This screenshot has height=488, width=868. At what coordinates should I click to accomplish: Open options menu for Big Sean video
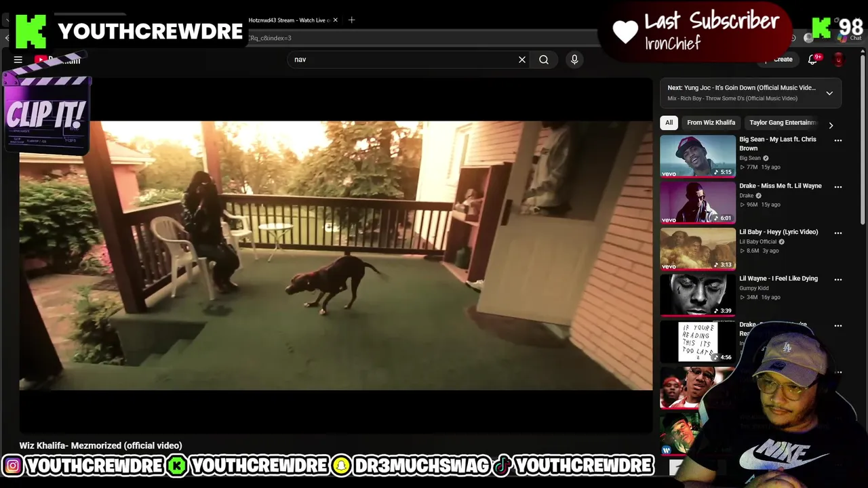838,140
